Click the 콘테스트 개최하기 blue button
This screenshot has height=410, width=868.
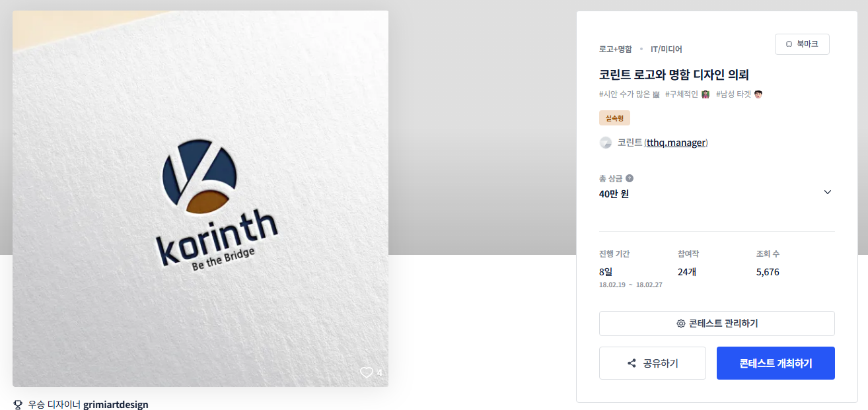pyautogui.click(x=776, y=363)
